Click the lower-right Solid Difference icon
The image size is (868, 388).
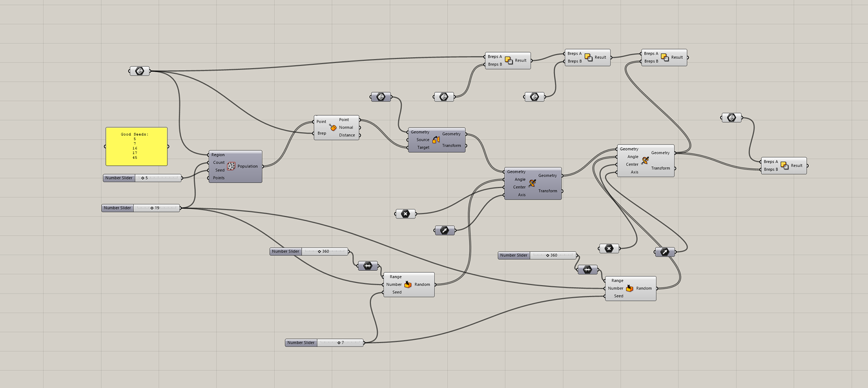(784, 166)
